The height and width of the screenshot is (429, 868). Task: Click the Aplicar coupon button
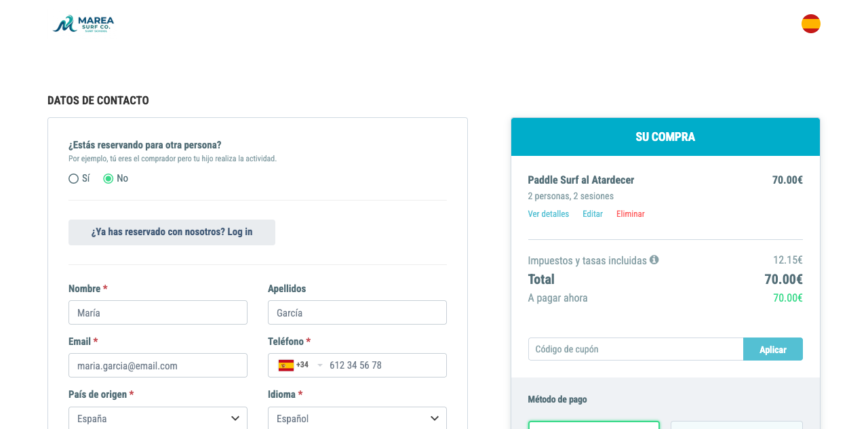point(773,349)
